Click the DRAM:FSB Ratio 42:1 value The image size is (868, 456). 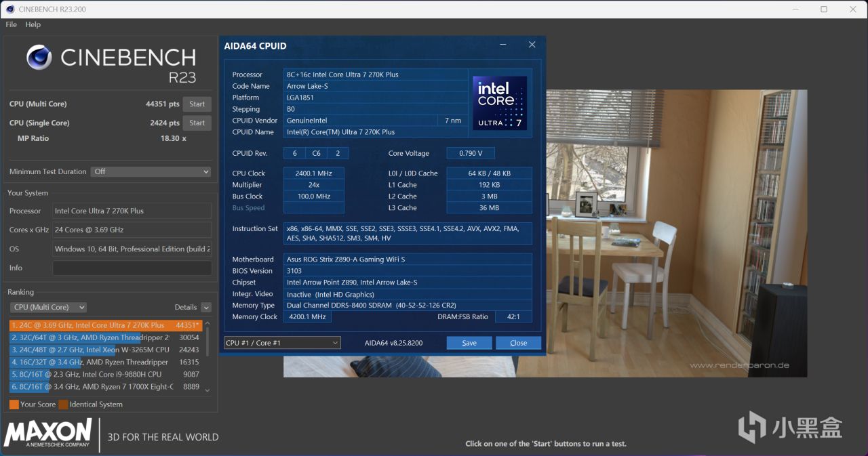point(513,317)
